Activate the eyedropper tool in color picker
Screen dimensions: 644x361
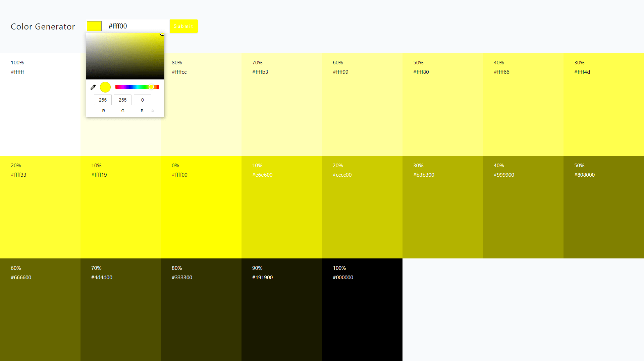[93, 87]
